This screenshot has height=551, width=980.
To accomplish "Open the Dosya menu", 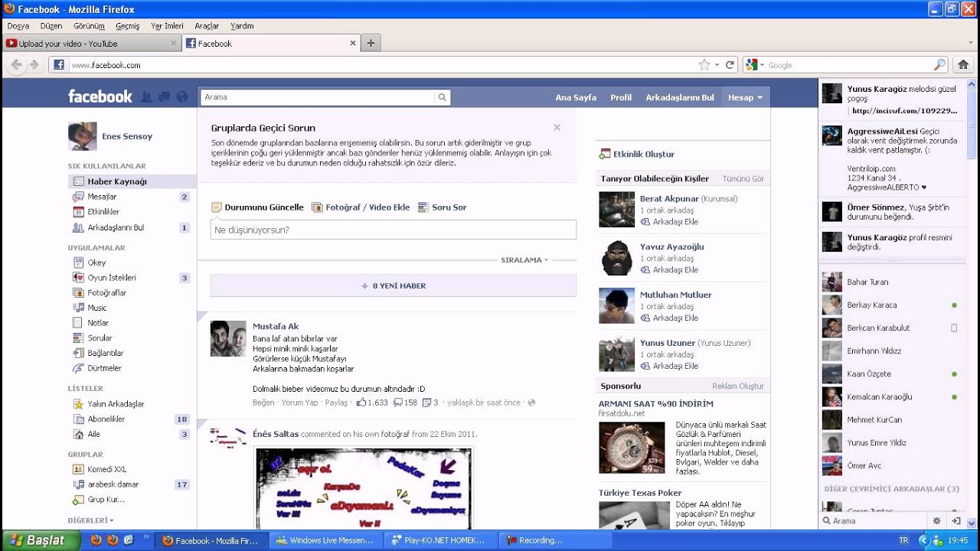I will 18,26.
